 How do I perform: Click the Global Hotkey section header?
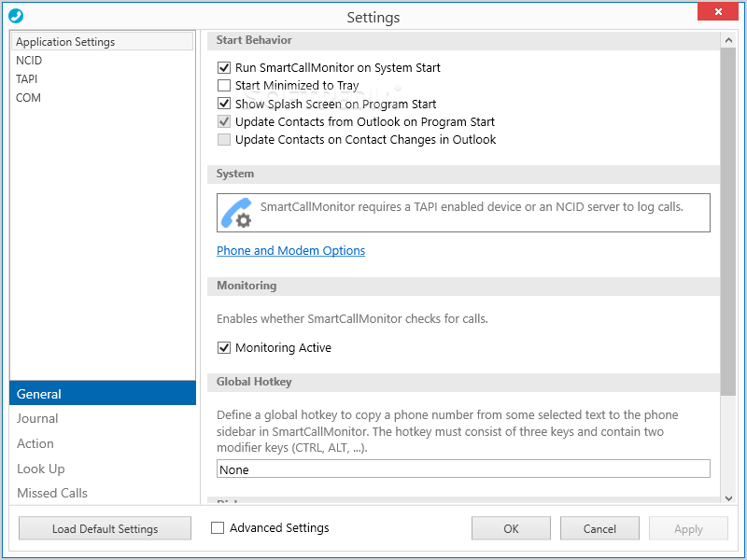(x=463, y=382)
